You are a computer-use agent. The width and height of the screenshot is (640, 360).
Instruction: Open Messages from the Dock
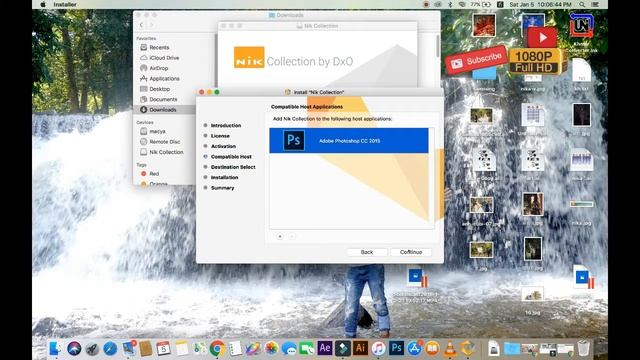click(x=289, y=349)
